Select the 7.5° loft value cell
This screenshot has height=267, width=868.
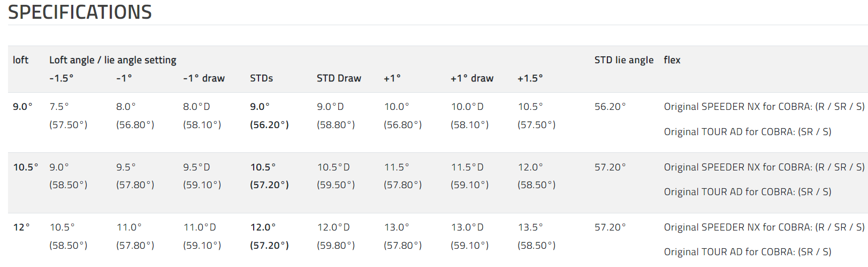click(x=59, y=107)
